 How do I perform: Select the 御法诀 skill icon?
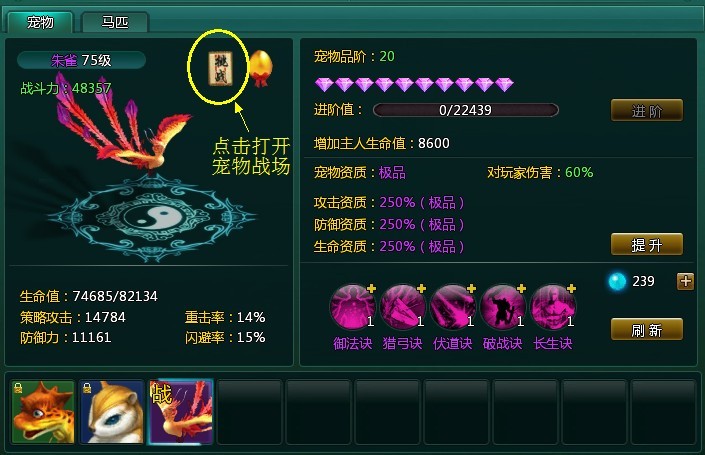point(352,306)
